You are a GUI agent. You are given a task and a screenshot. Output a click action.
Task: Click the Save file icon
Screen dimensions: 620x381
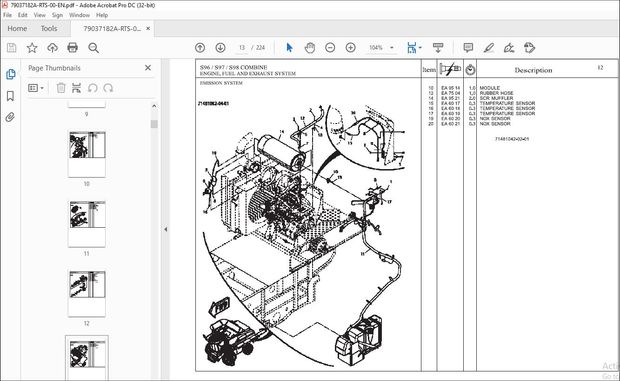tap(11, 48)
